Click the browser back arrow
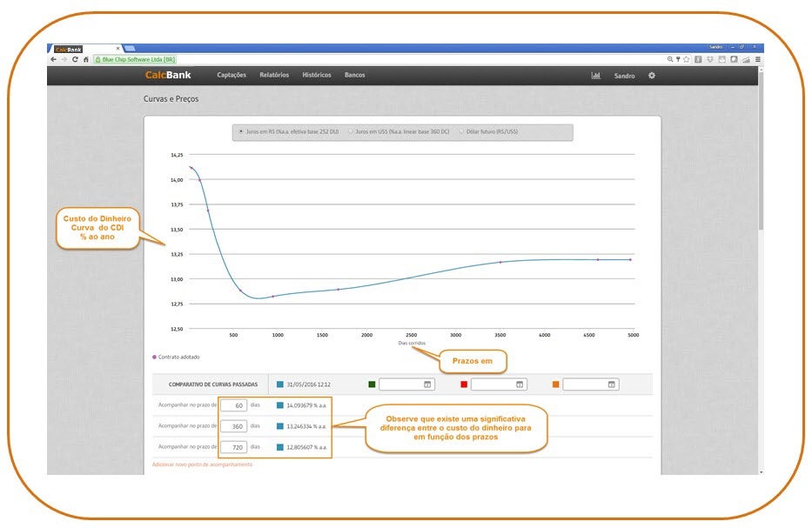 point(54,59)
